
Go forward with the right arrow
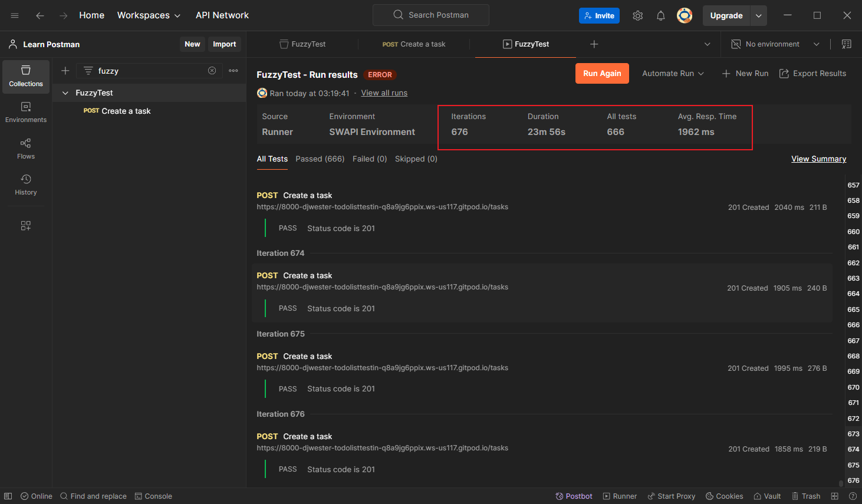64,15
